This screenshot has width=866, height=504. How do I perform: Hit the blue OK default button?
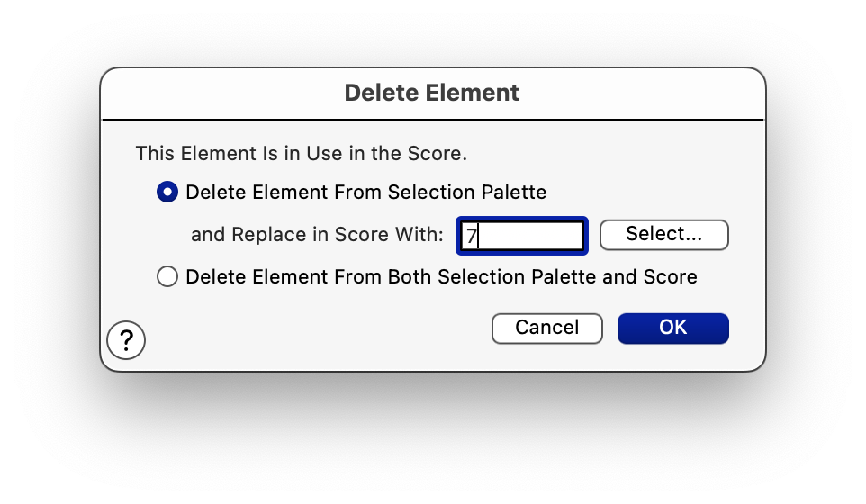(672, 328)
